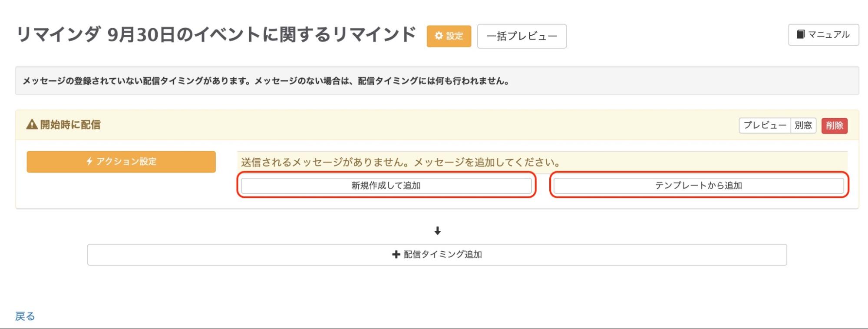Click プレビュー for 開始時に配信
Image resolution: width=868 pixels, height=329 pixels.
pos(765,125)
